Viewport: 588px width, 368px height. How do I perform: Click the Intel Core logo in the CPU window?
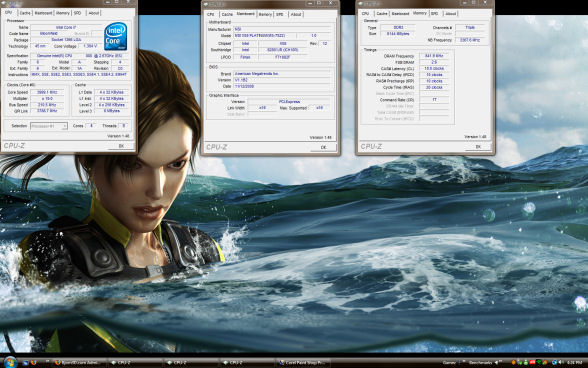tap(116, 36)
